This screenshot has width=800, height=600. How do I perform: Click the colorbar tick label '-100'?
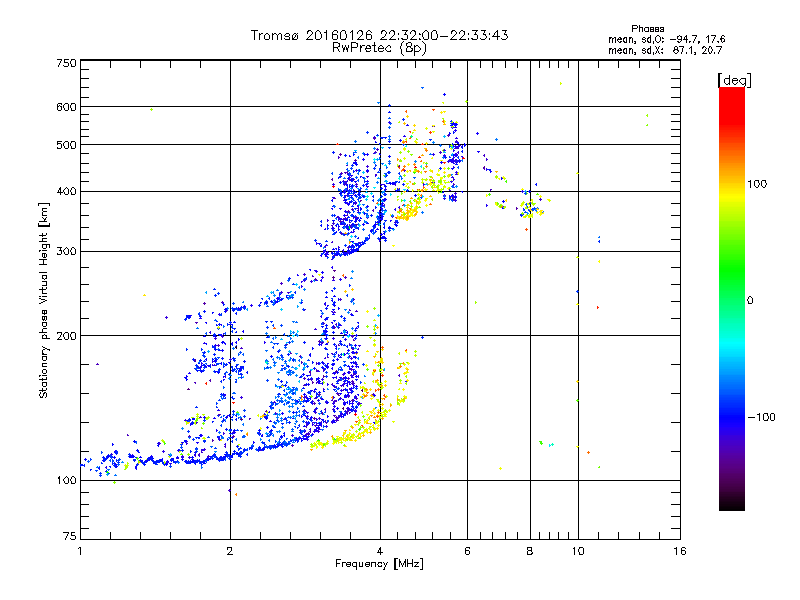(x=761, y=417)
